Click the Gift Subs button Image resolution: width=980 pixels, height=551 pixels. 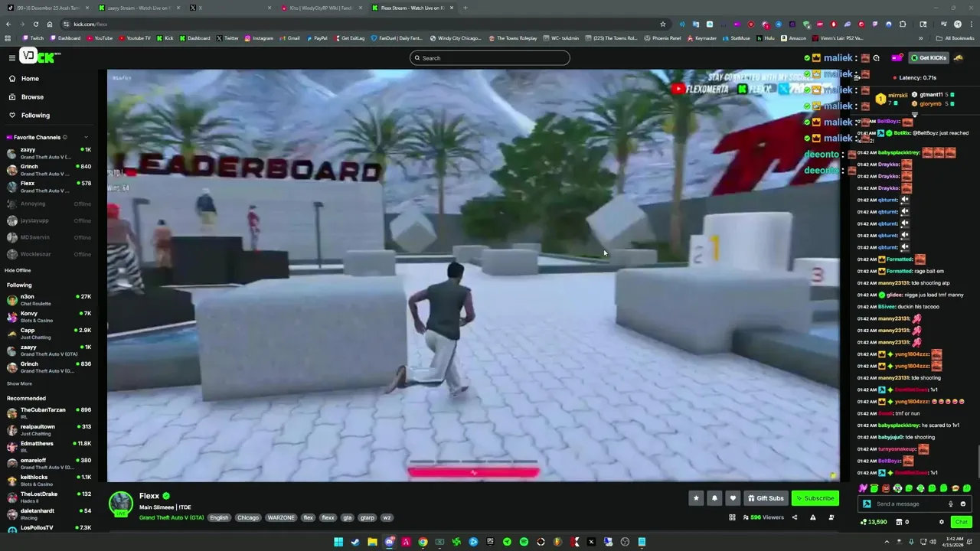[x=766, y=498]
